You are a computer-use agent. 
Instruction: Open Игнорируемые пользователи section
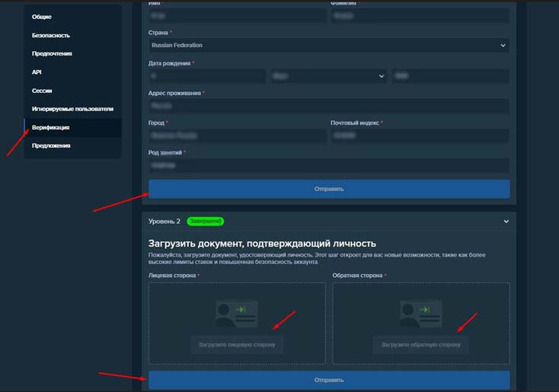pos(72,109)
